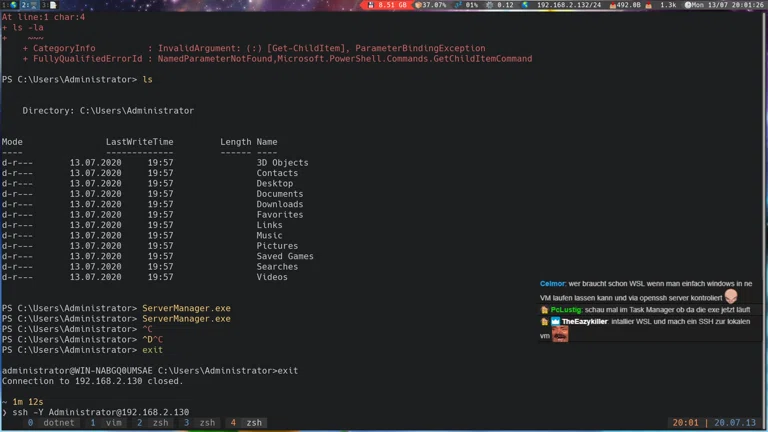Click the FullyQualifiedErrorId error line
Viewport: 768px width, 432px height.
click(x=278, y=59)
